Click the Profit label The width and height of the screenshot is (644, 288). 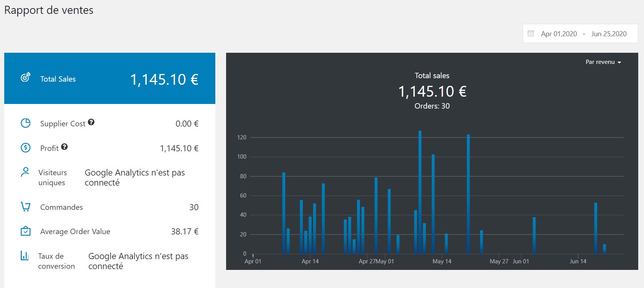[x=49, y=148]
